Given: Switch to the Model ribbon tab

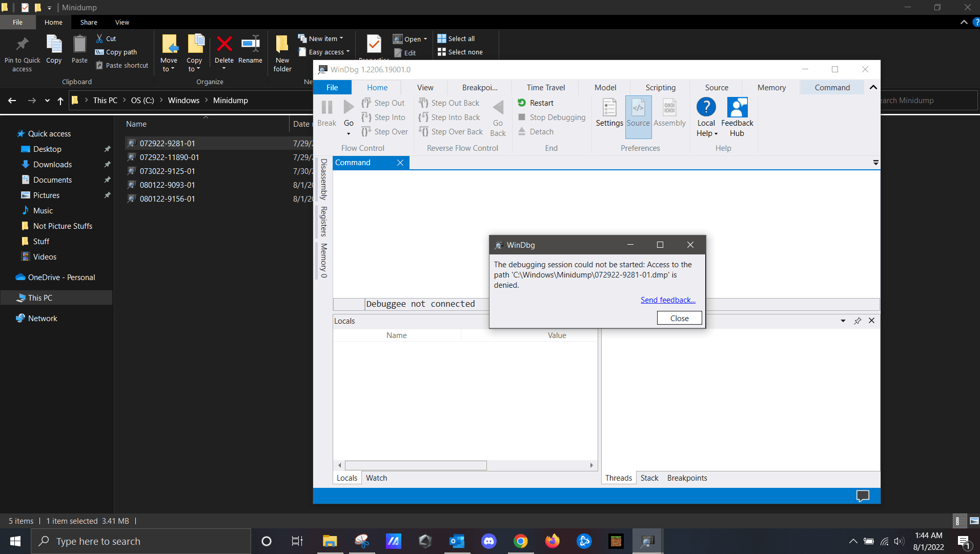Looking at the screenshot, I should pos(605,88).
